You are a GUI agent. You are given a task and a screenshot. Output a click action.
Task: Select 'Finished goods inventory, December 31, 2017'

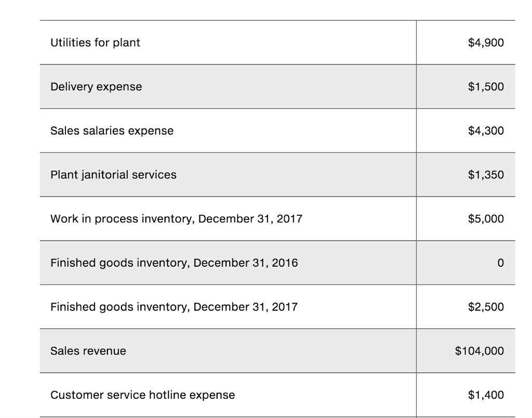click(x=174, y=307)
